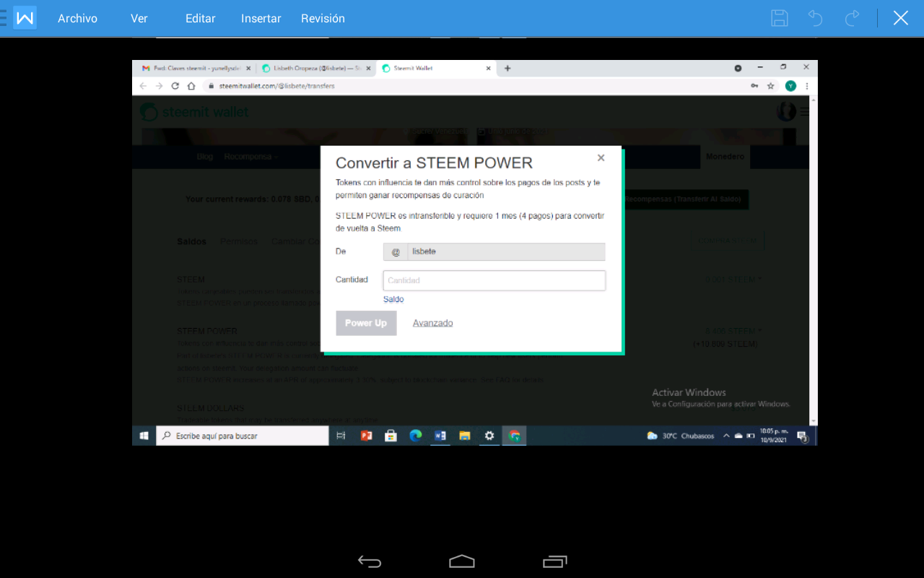Open the Windows Start menu
Viewport: 924px width, 578px height.
[x=144, y=436]
